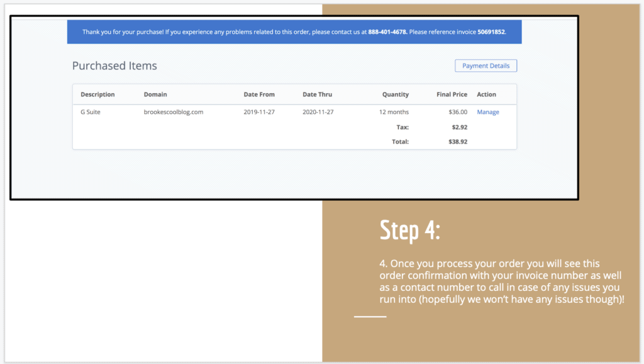Click the $36.00 final price value

click(457, 112)
